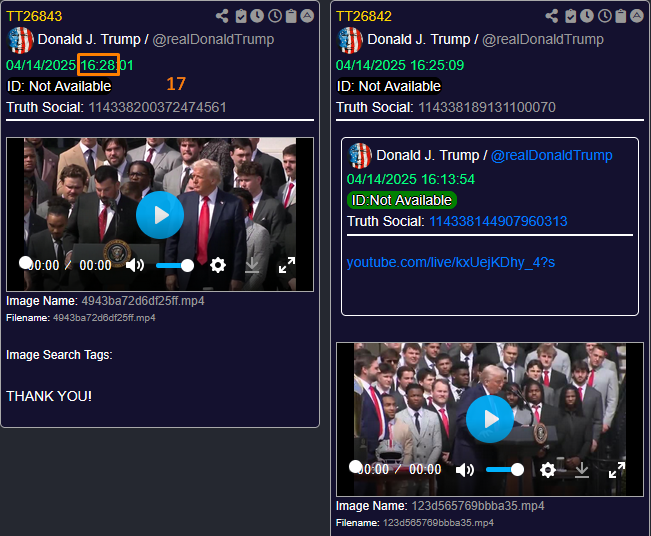
Task: Mute the speaker on the TT26842 video
Action: point(465,470)
